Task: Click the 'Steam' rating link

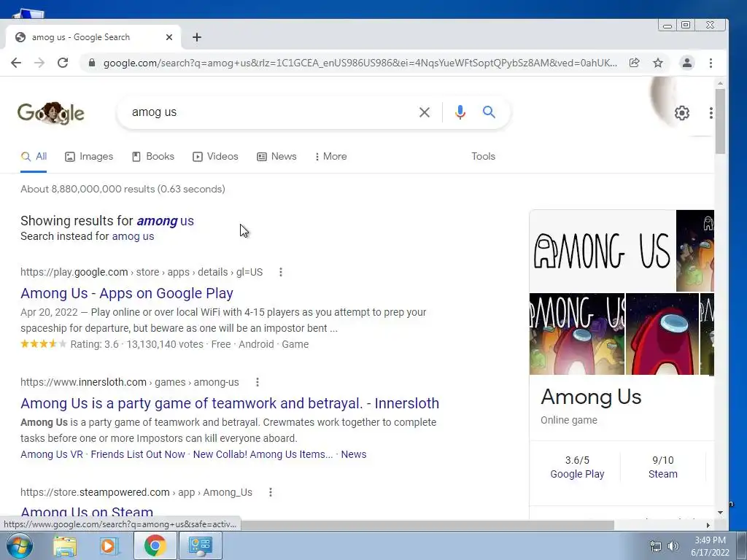Action: pos(662,474)
